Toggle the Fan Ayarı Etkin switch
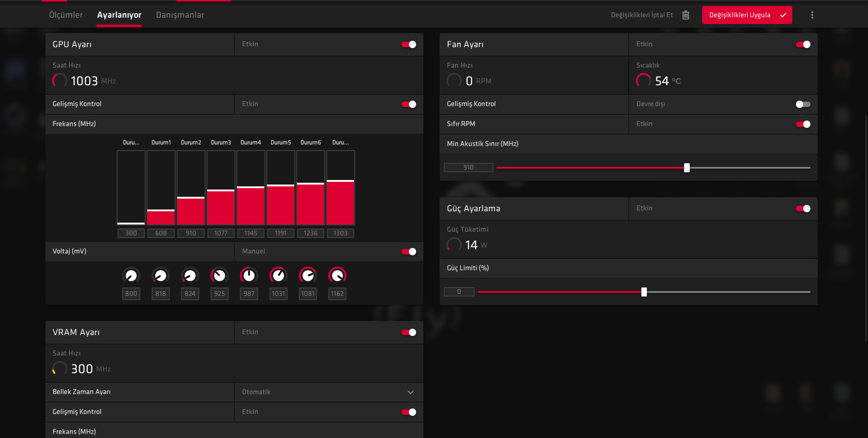Screen dimensions: 868x438 (x=803, y=44)
